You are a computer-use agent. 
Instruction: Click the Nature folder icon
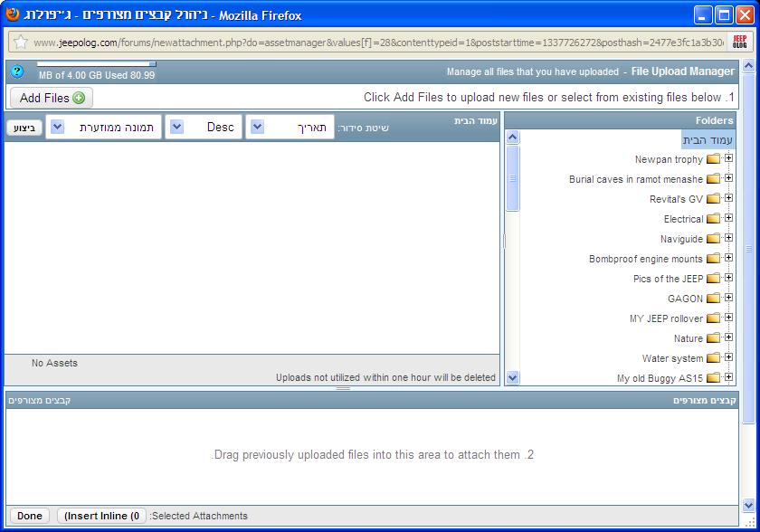tap(713, 338)
